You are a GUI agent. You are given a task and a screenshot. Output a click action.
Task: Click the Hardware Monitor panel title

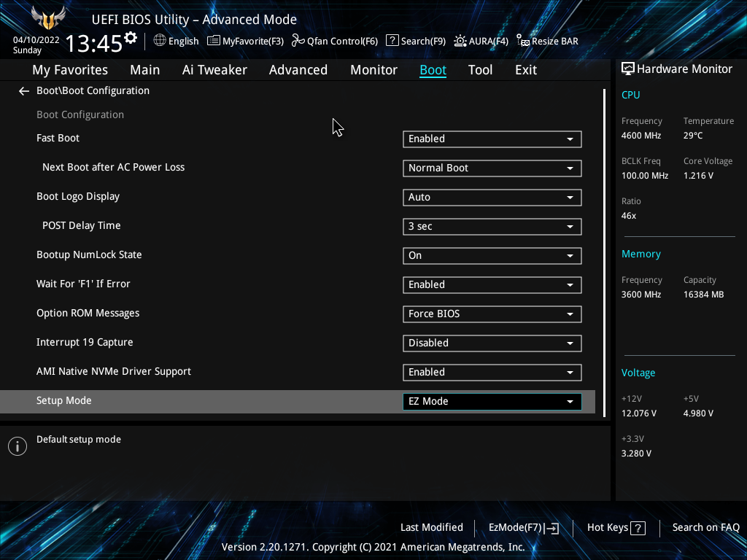(684, 69)
